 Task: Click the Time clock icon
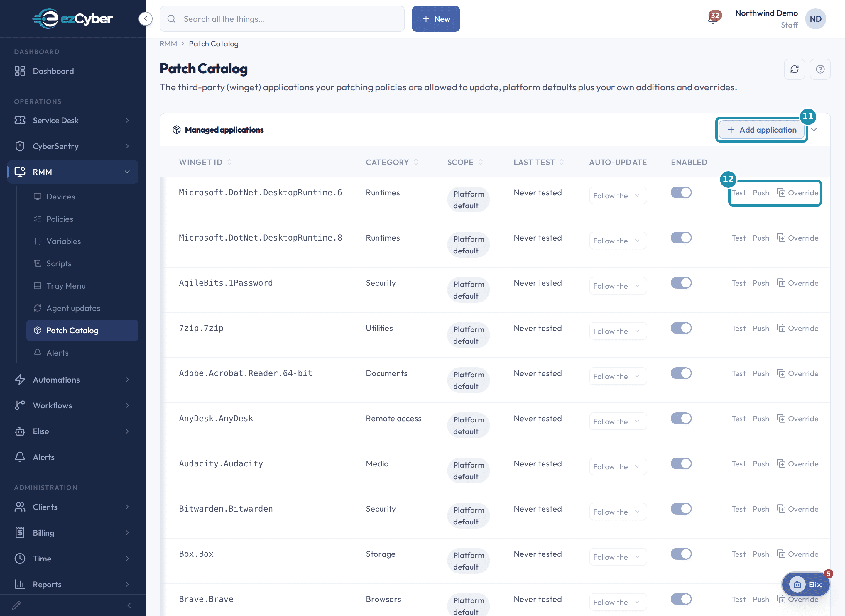pos(20,558)
